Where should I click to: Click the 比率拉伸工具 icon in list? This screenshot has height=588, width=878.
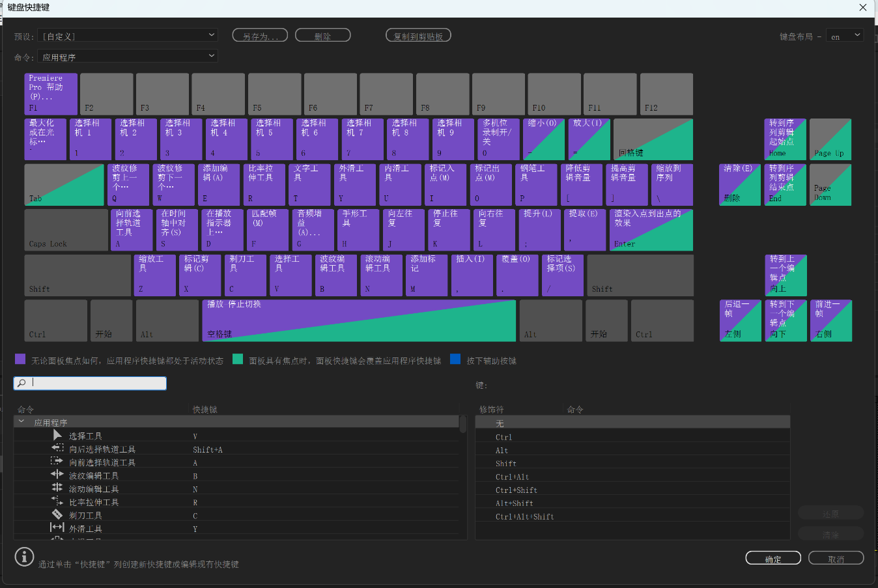[57, 501]
